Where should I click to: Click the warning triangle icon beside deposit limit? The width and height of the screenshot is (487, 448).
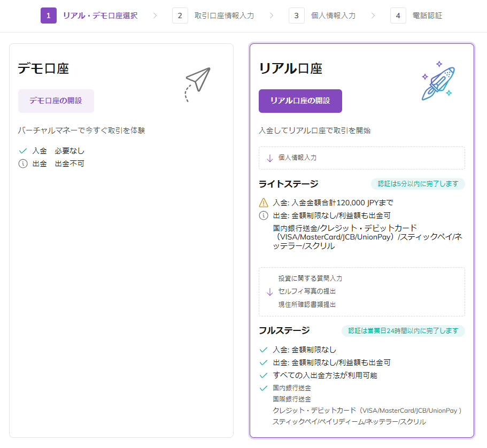pos(264,203)
